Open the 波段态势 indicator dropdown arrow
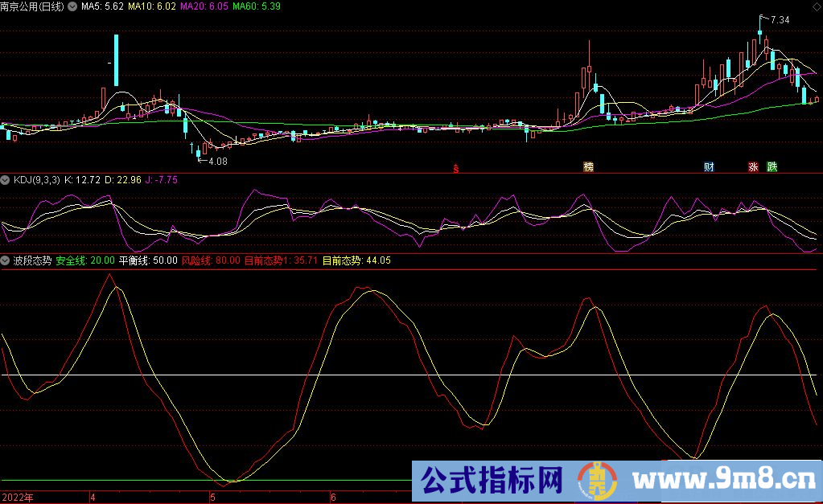 pos(6,260)
